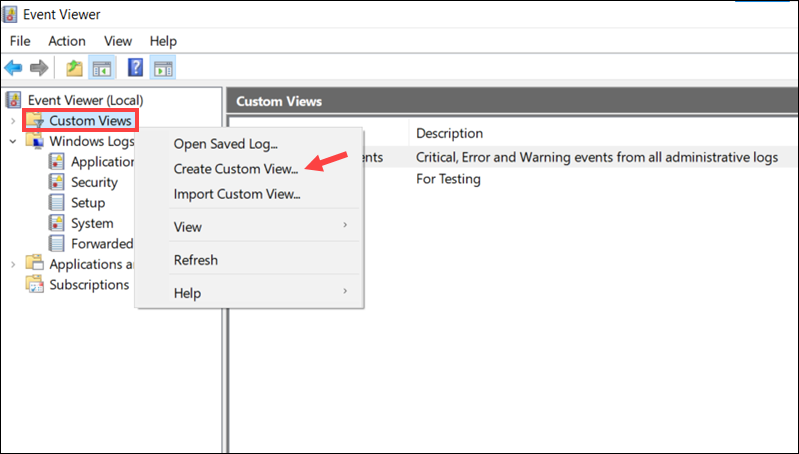Toggle the Show/Hide Action Pane icon
Screen dimensions: 799x454
(163, 68)
